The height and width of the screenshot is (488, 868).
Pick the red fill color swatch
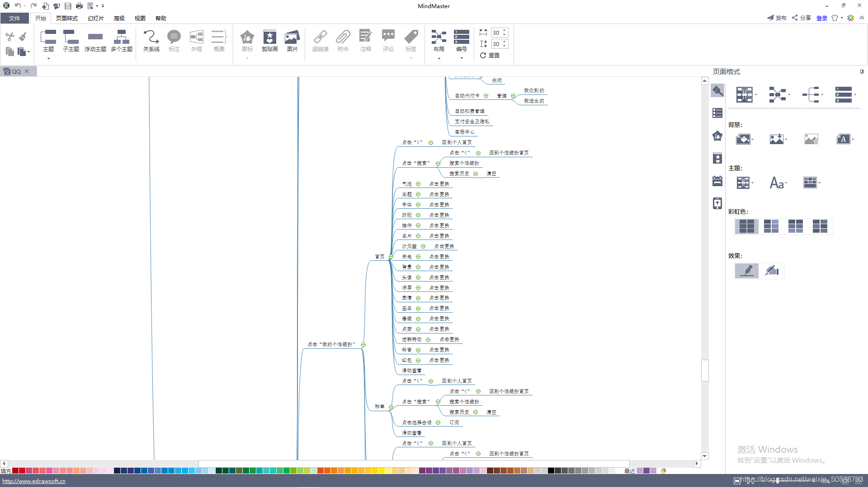[22, 471]
